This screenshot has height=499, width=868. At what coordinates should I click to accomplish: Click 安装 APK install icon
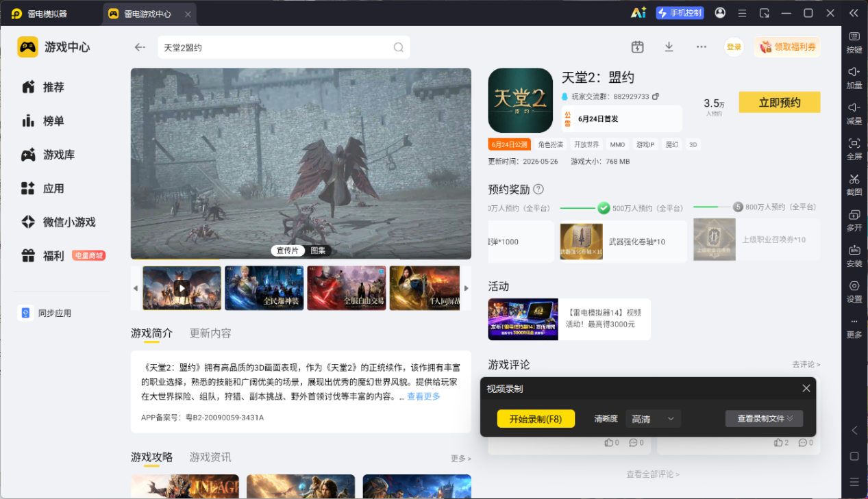tap(854, 256)
